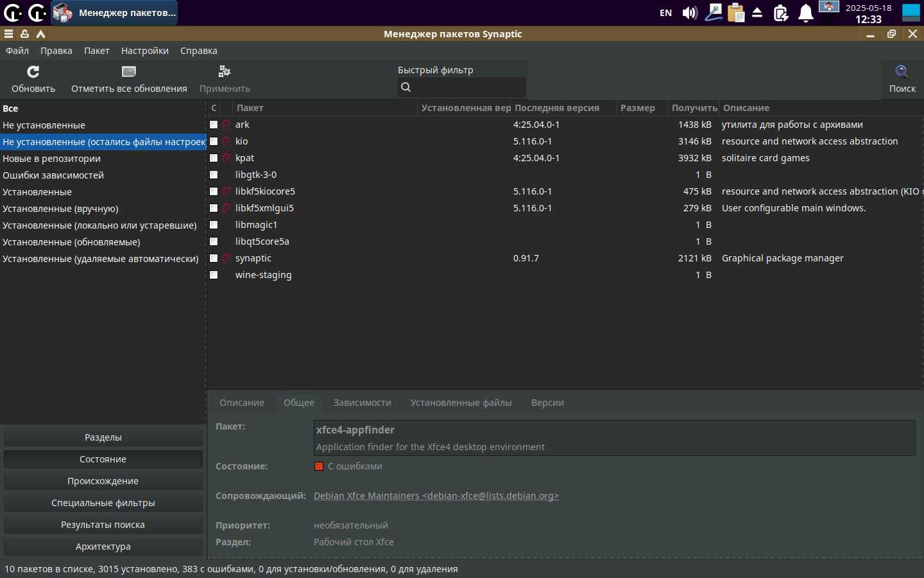Click the Обновить reload icon
This screenshot has width=924, height=578.
coord(33,71)
